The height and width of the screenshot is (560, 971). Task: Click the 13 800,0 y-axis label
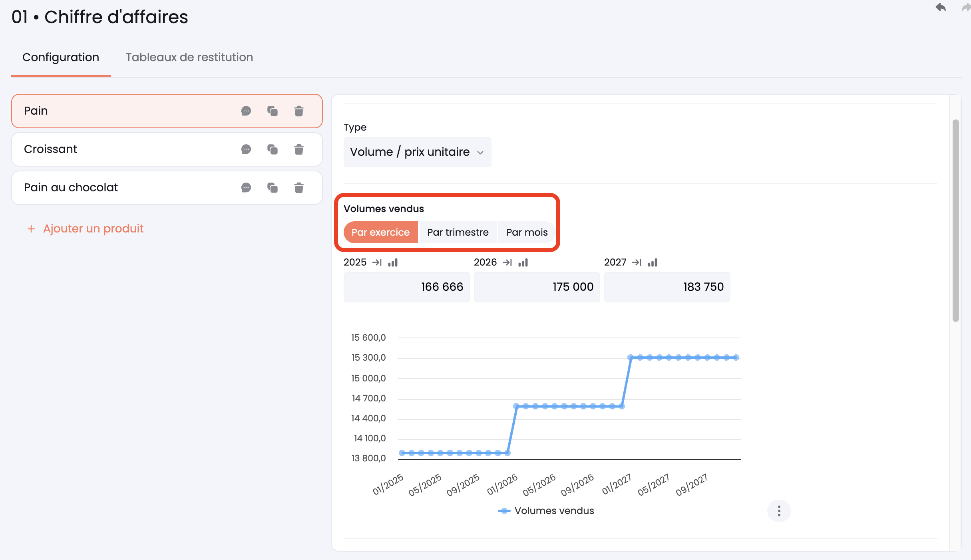tap(368, 459)
